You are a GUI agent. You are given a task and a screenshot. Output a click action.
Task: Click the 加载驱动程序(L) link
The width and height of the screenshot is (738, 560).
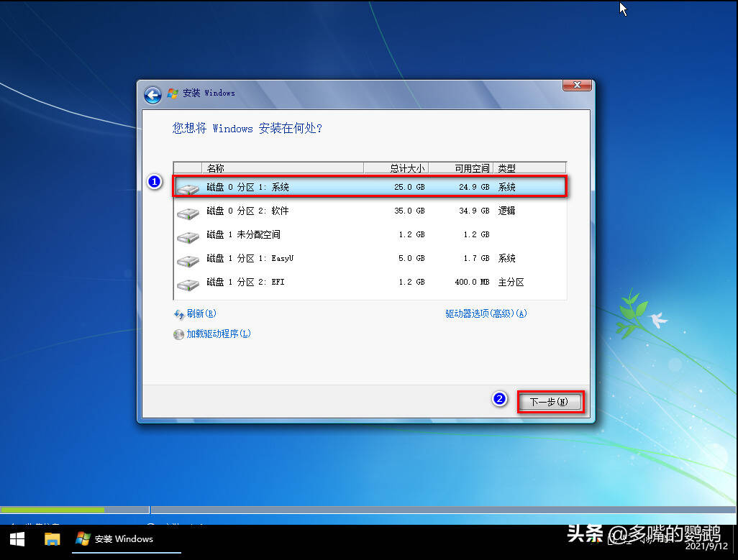(x=219, y=334)
